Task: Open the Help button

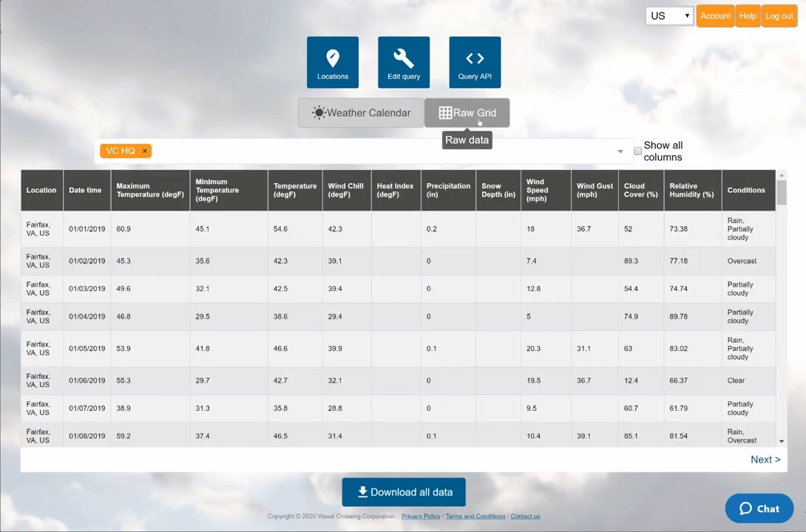Action: [x=748, y=16]
